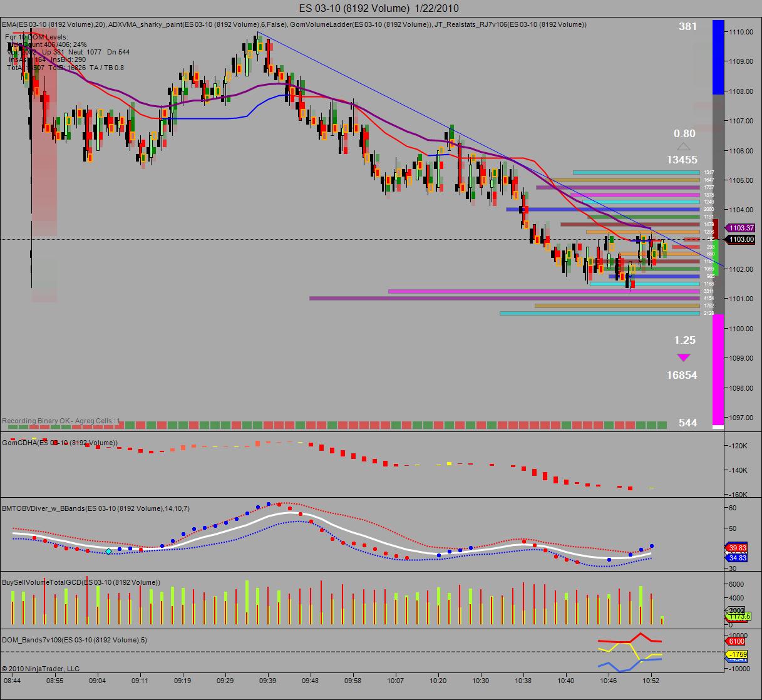The width and height of the screenshot is (762, 700).
Task: Click the 2060 volume ladder value
Action: click(x=708, y=209)
